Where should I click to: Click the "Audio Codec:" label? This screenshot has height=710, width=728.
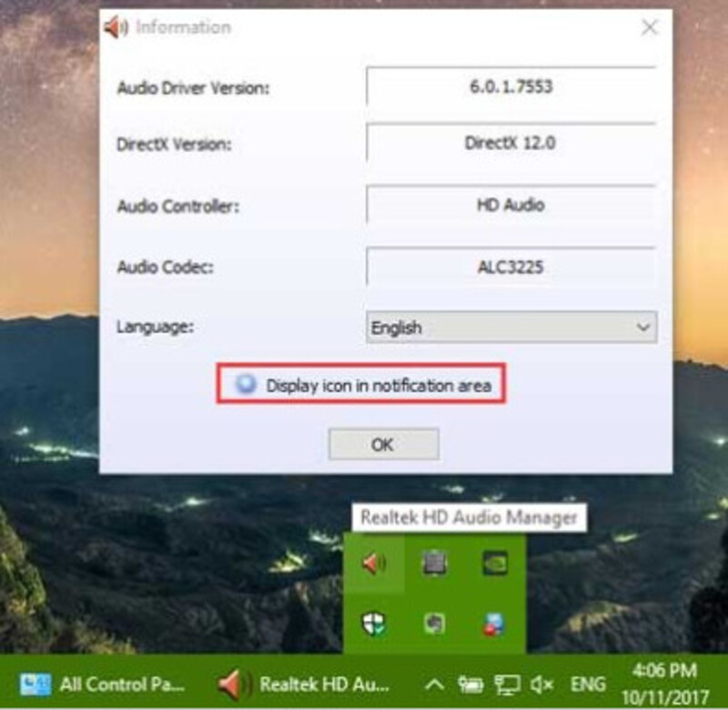pos(166,267)
